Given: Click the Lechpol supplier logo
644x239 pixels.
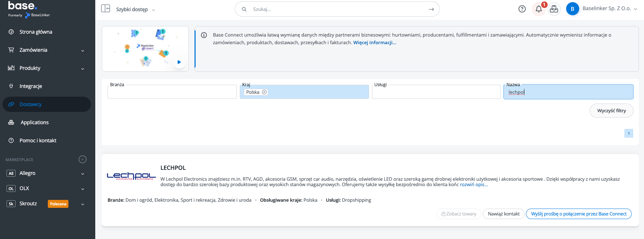Looking at the screenshot, I should pyautogui.click(x=131, y=176).
